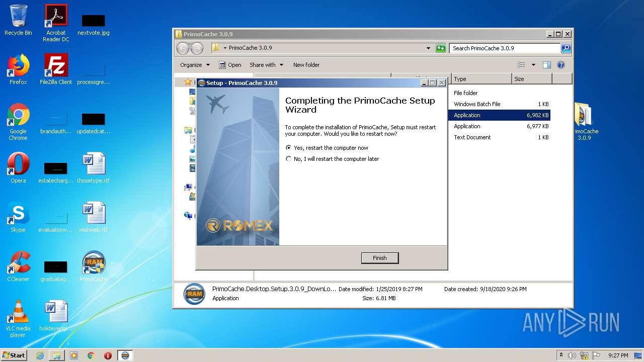
Task: Sort by the Size column header
Action: coord(532,79)
